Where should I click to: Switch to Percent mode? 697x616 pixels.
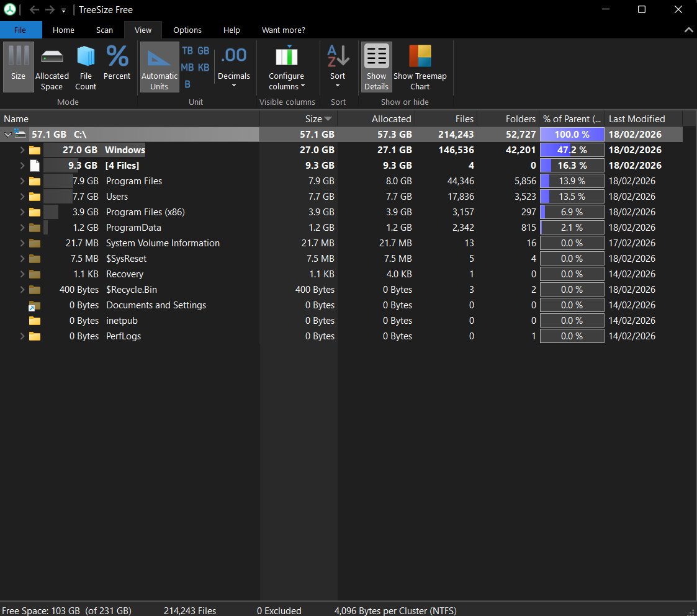(x=117, y=63)
